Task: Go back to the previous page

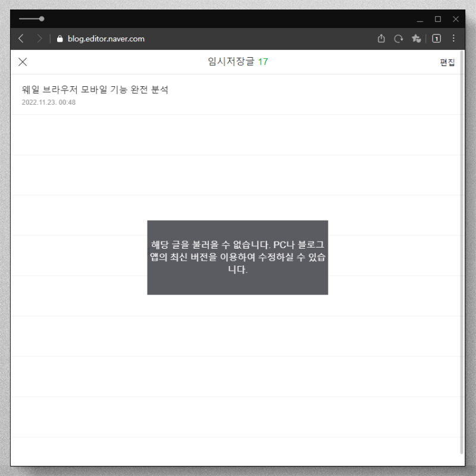Action: pos(21,39)
